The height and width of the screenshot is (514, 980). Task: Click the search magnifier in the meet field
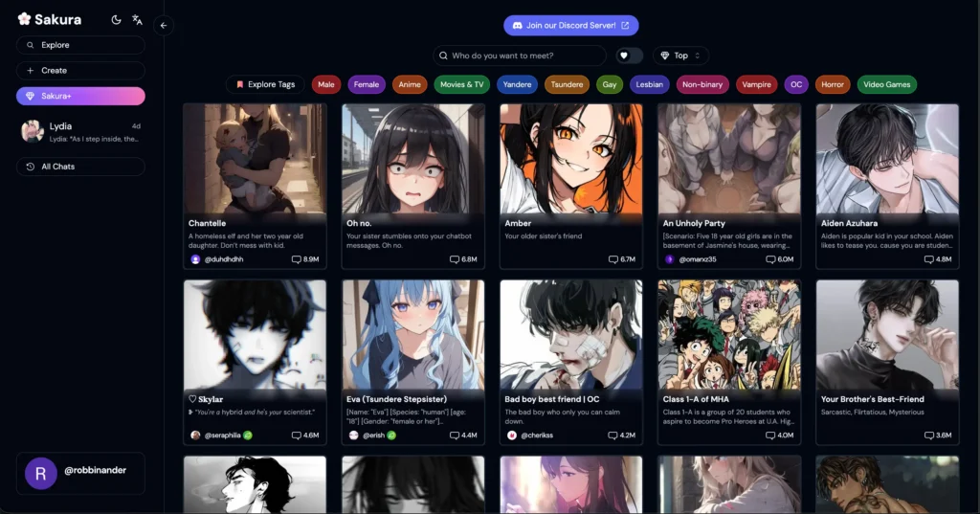click(x=443, y=56)
